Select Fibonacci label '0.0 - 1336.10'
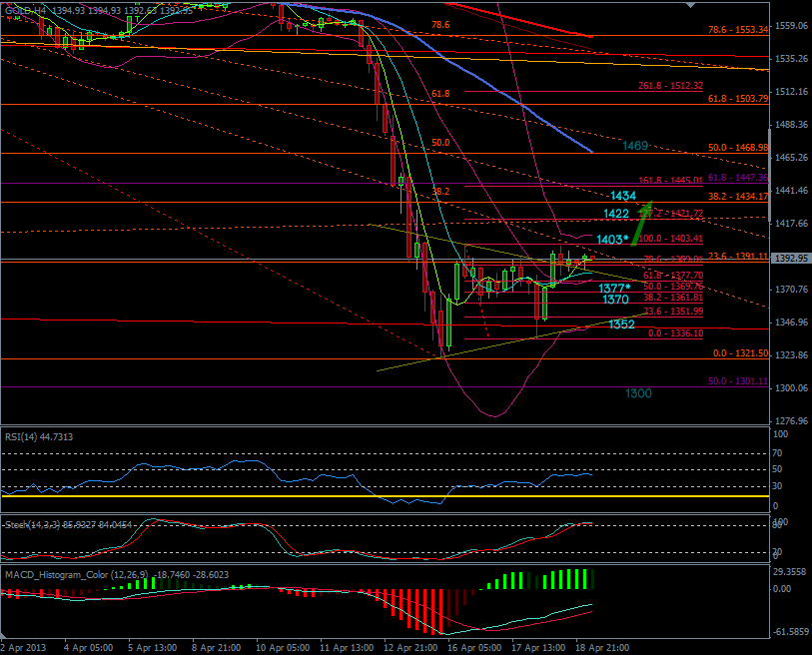The height and width of the screenshot is (655, 812). [676, 333]
